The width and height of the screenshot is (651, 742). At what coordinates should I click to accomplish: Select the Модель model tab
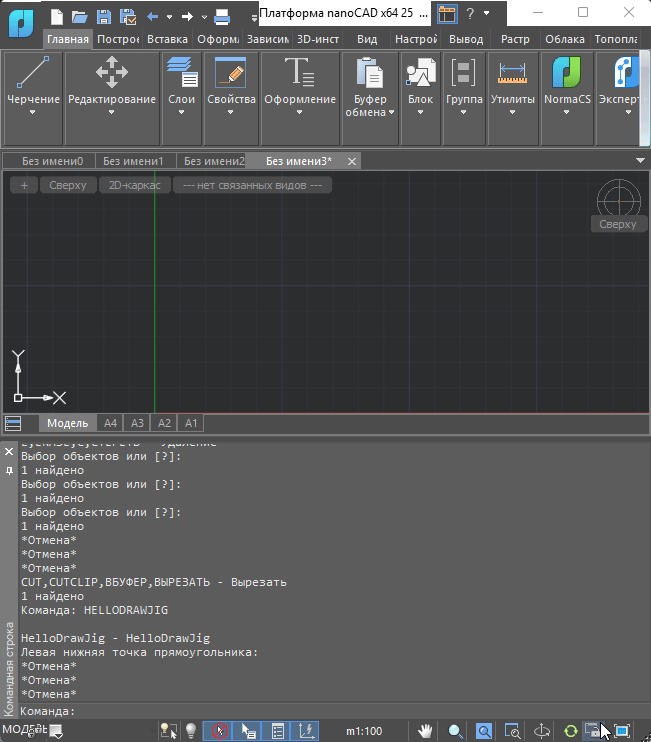click(x=67, y=423)
